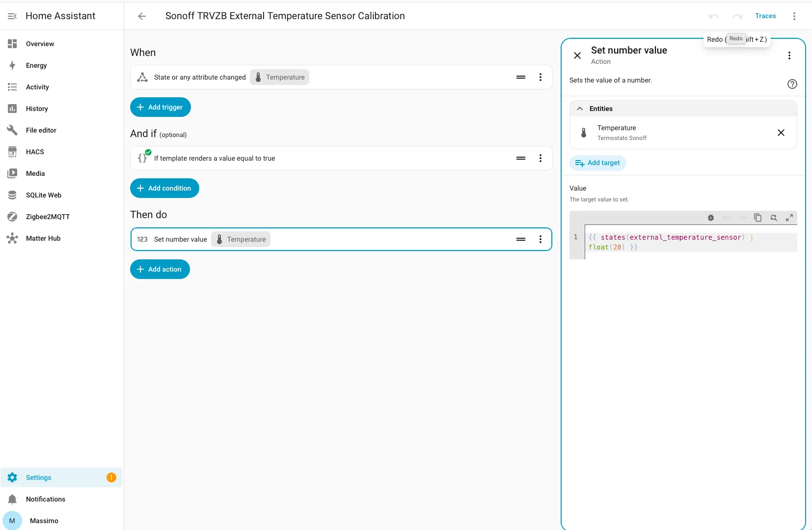812x530 pixels.
Task: Open the Overview dashboard
Action: [x=61, y=44]
